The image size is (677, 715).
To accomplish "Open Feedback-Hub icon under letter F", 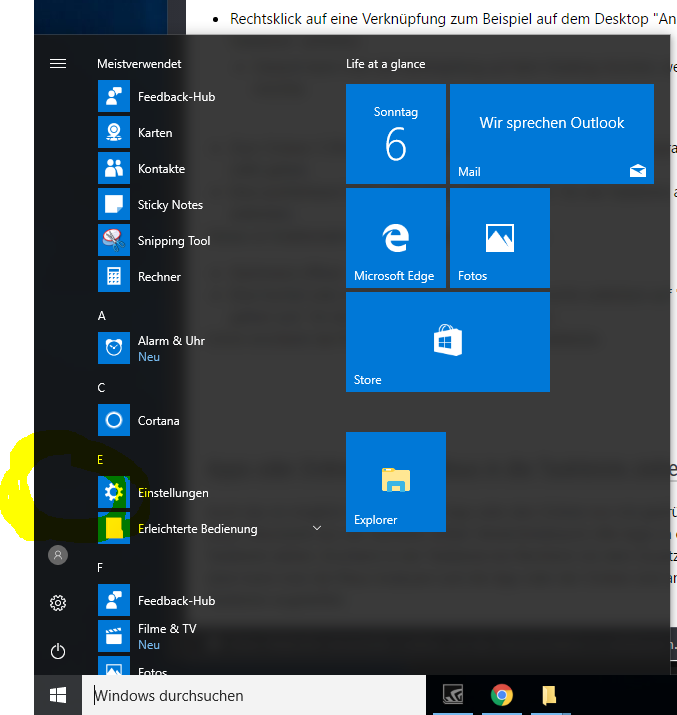I will coord(114,601).
